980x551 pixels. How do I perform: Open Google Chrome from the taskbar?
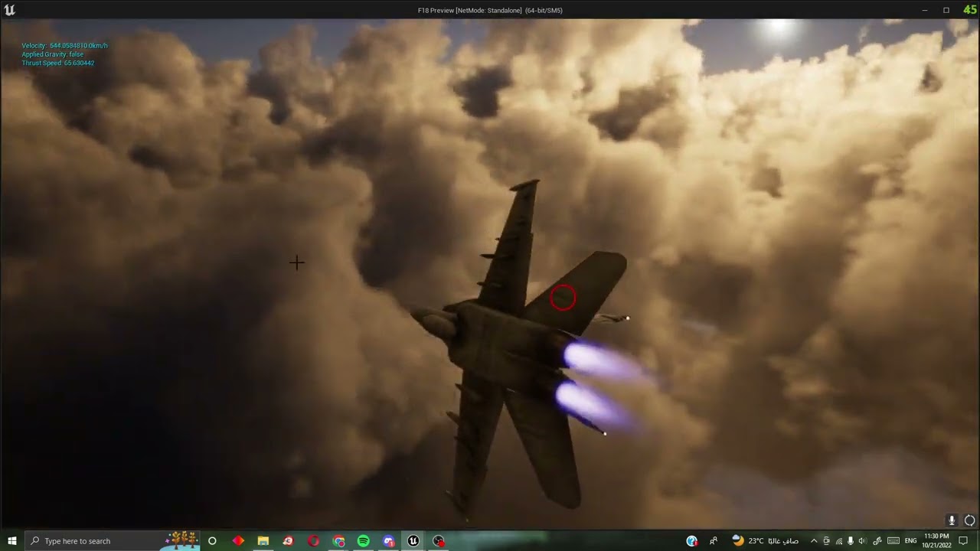tap(338, 541)
